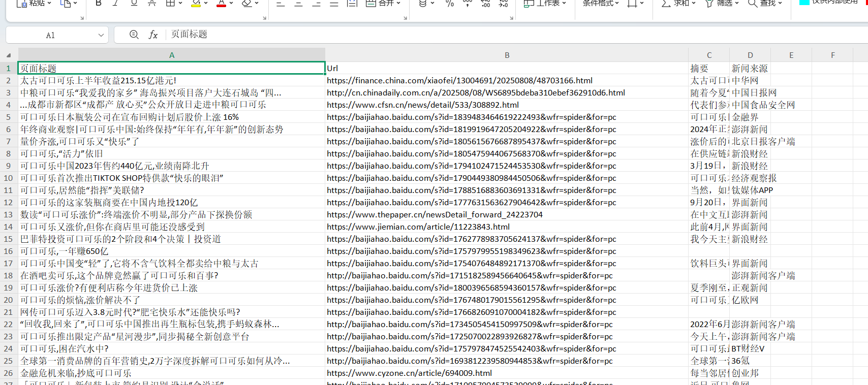Image resolution: width=868 pixels, height=385 pixels.
Task: Select the row 12 header
Action: click(9, 202)
